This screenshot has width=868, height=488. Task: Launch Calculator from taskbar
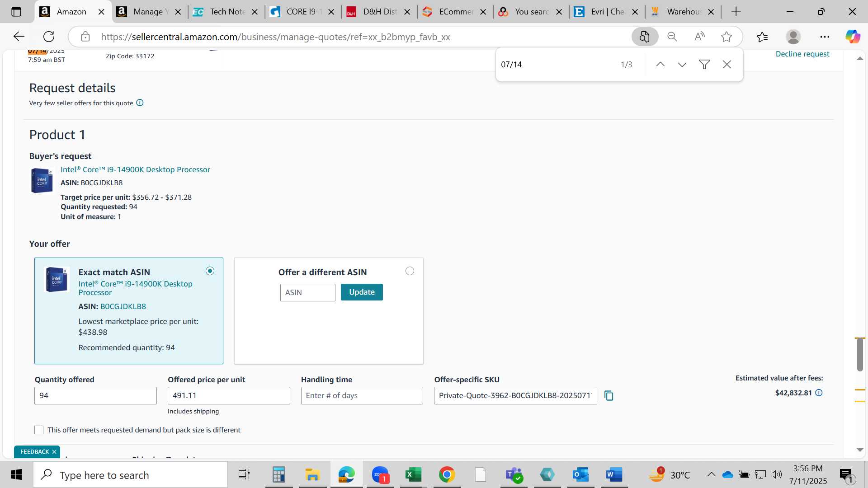click(278, 475)
